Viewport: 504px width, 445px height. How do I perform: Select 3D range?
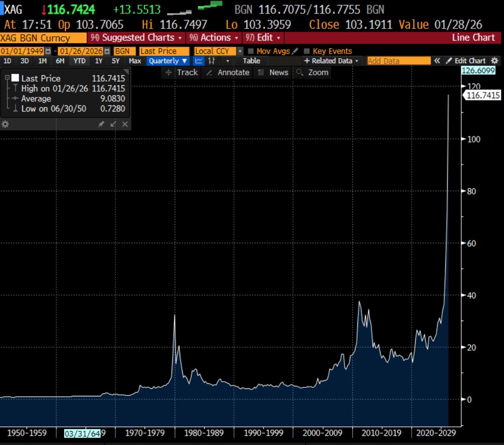25,61
